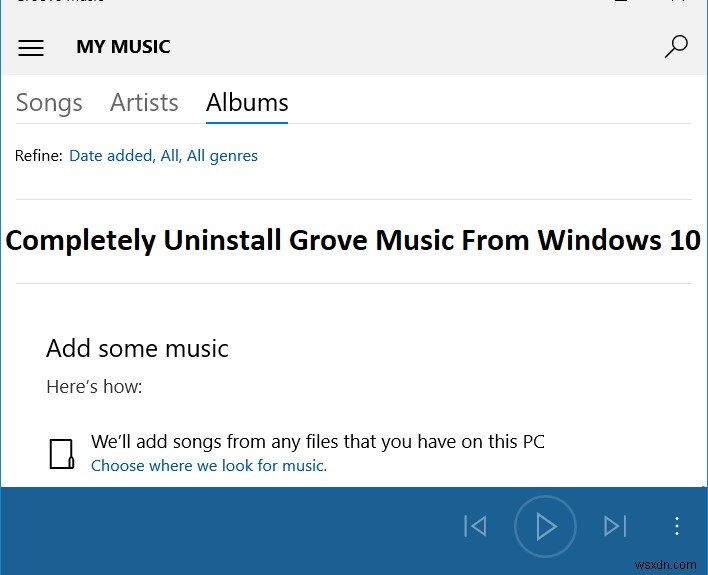Open the more options three-dot menu
This screenshot has height=575, width=708.
677,526
